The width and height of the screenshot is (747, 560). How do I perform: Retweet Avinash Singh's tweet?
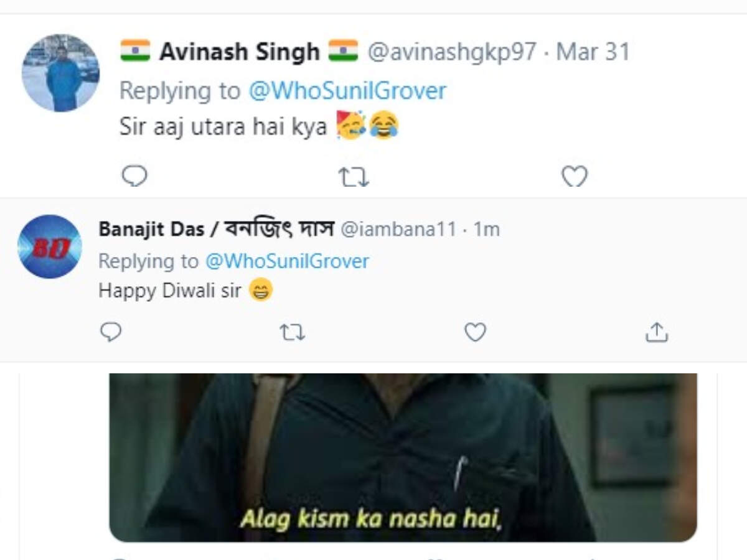click(x=354, y=177)
